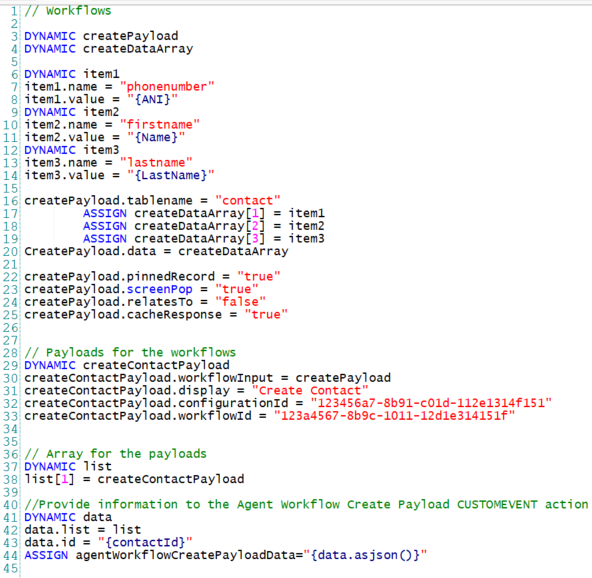Click the workflowId GUID string on line 33
The width and height of the screenshot is (592, 578).
click(395, 416)
